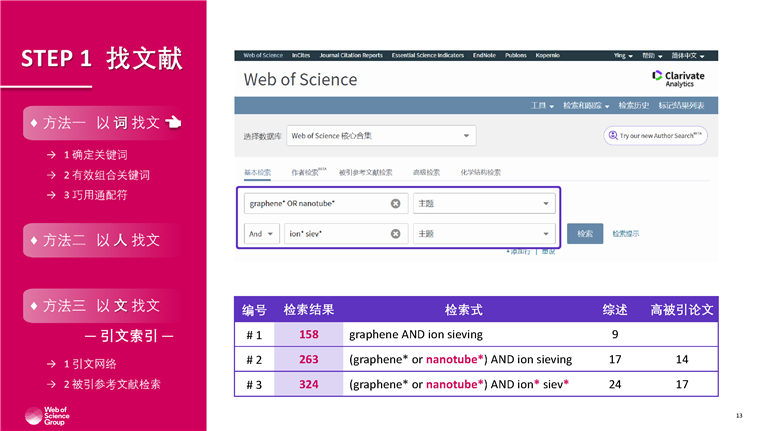This screenshot has width=768, height=431.
Task: Click the Web of Science Group logo
Action: tap(47, 416)
